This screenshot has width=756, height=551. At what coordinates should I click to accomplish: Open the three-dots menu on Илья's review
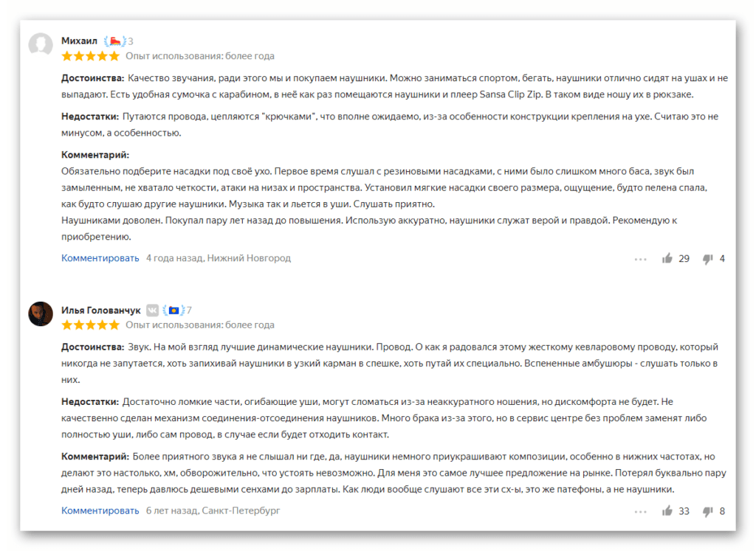click(x=640, y=511)
